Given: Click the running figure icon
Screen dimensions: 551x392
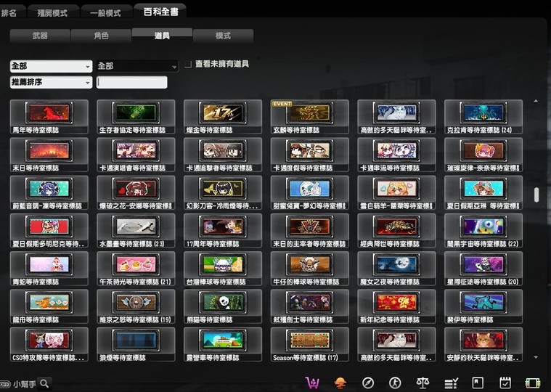Looking at the screenshot, I should click(395, 383).
